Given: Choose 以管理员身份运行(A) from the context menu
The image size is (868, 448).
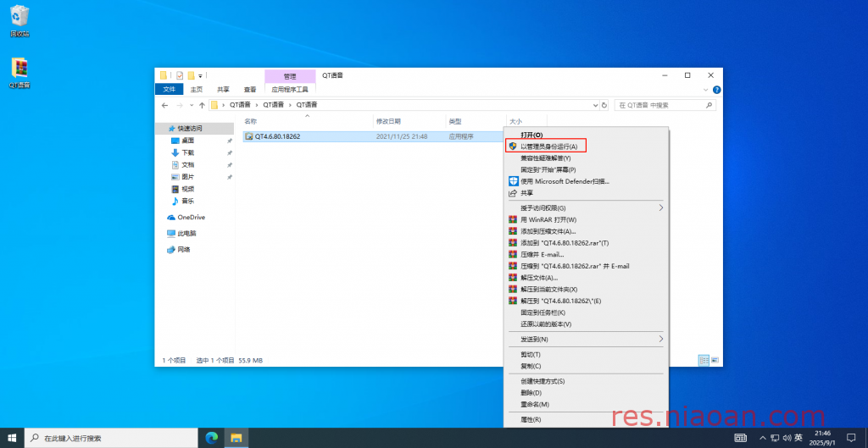Looking at the screenshot, I should point(587,147).
